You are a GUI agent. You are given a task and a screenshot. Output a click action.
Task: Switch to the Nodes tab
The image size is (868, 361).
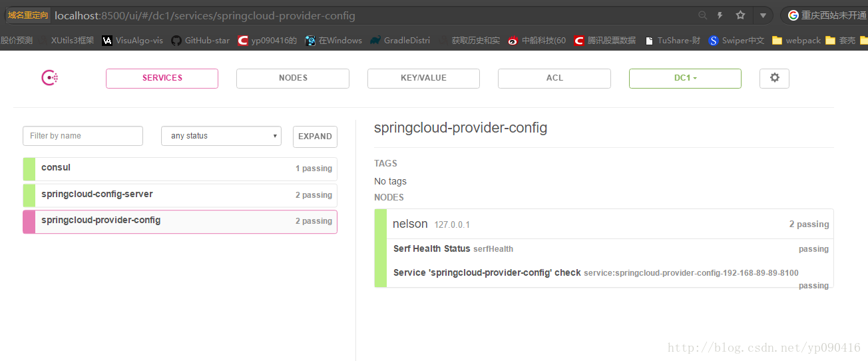(293, 78)
